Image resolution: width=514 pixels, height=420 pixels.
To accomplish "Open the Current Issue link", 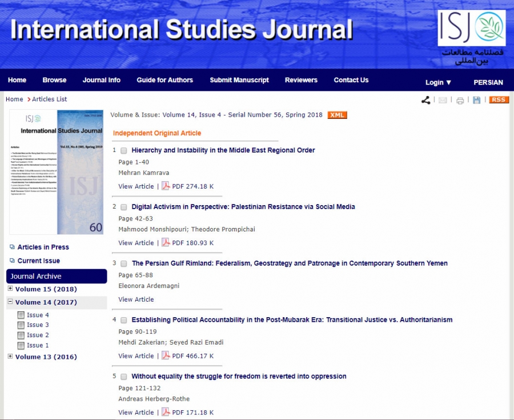I will pyautogui.click(x=39, y=261).
